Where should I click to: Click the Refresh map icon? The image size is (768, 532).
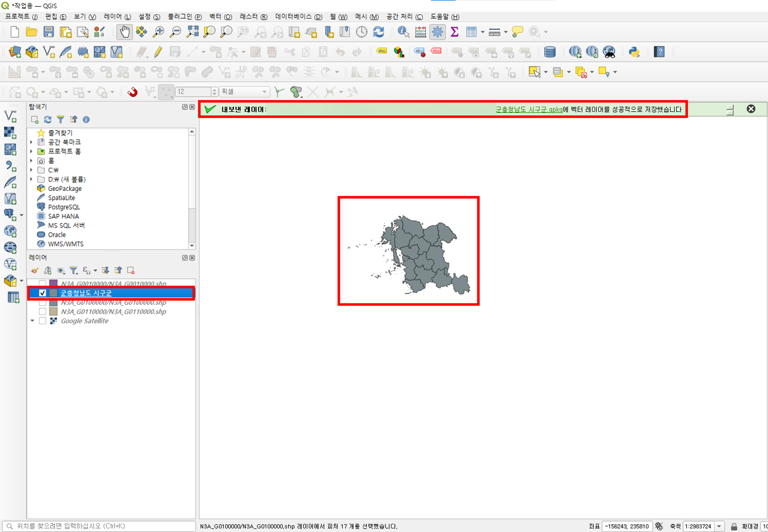click(x=379, y=32)
